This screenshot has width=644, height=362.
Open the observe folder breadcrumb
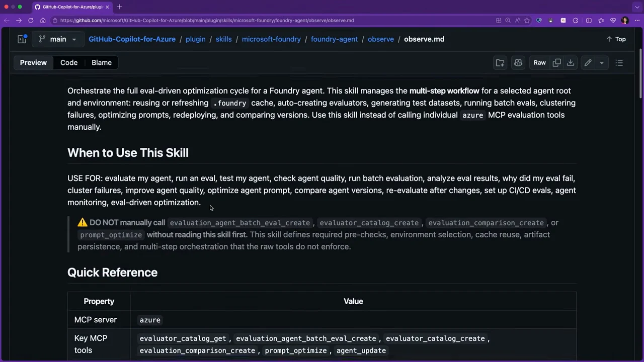(381, 39)
